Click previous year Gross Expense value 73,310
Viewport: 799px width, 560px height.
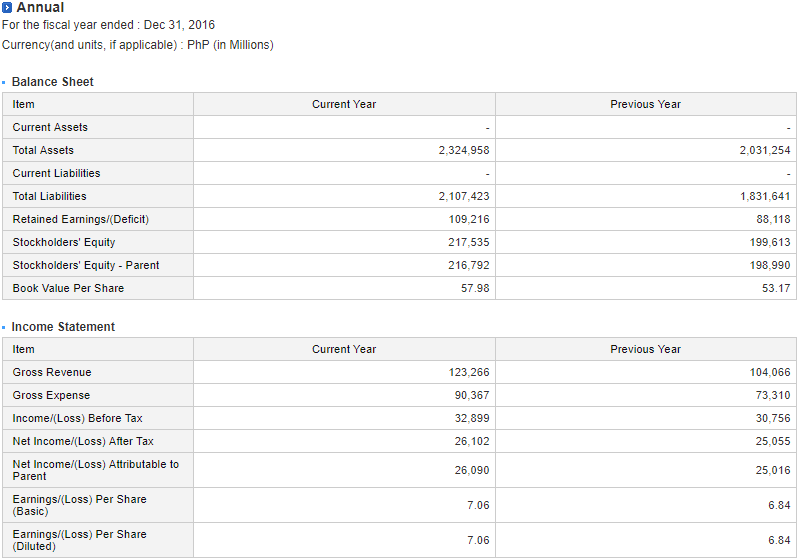point(773,395)
